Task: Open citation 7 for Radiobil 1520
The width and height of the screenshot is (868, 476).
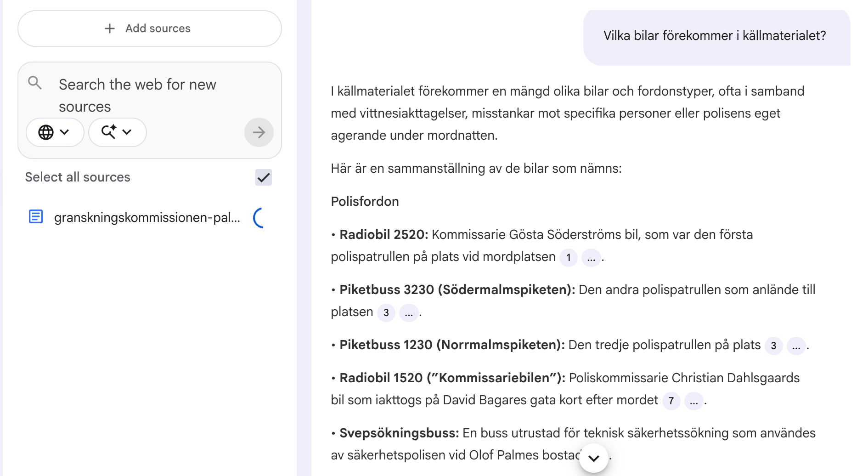Action: click(x=671, y=401)
